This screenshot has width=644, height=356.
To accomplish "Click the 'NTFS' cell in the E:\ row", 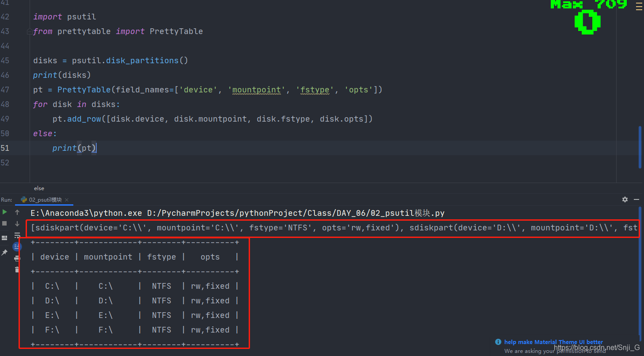I will pos(162,315).
